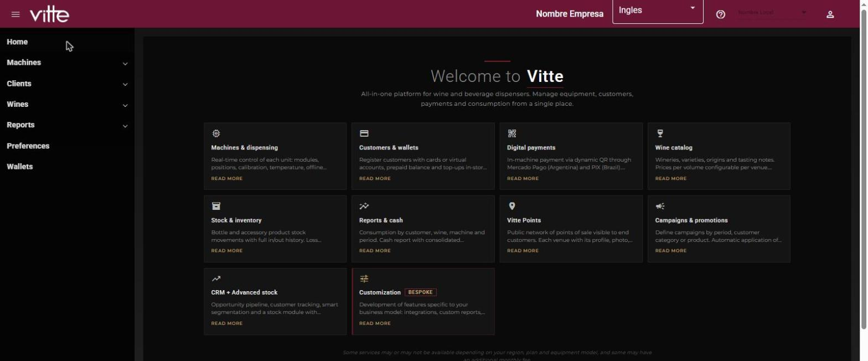Click the Welcome to Vitte heading
This screenshot has width=868, height=361.
(497, 76)
